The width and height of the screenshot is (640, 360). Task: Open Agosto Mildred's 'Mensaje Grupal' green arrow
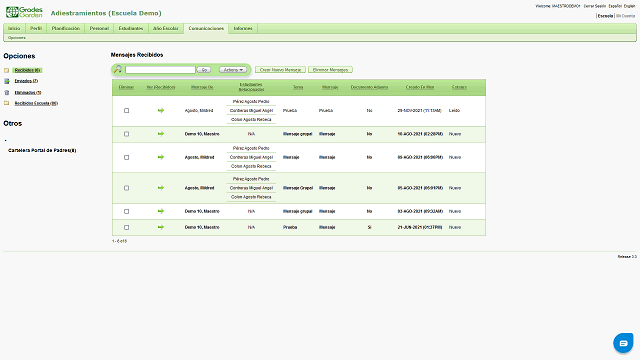coord(161,188)
